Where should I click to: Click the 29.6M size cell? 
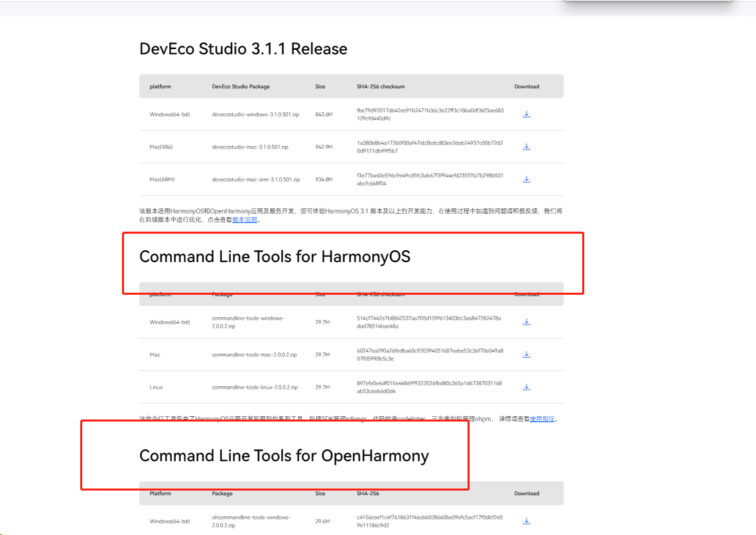coord(322,521)
